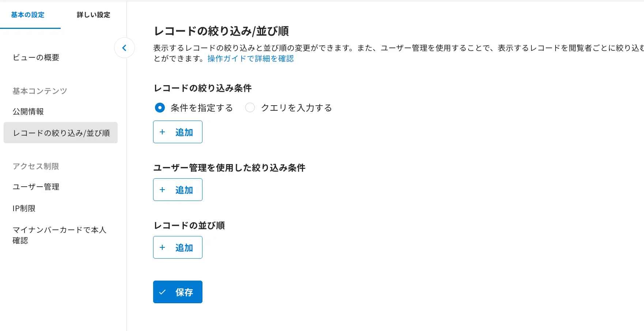Click plus icon under レコードの絞り込み条件
This screenshot has width=644, height=331.
click(x=163, y=132)
